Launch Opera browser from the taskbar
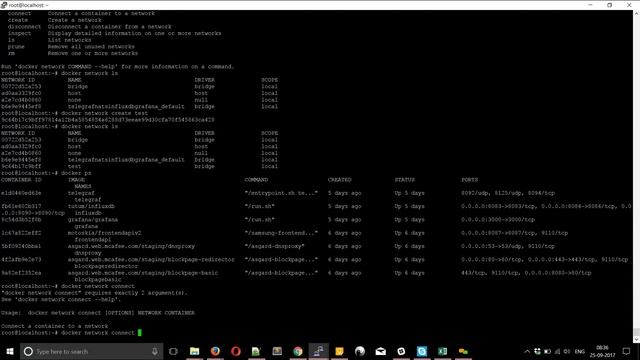 point(236,351)
